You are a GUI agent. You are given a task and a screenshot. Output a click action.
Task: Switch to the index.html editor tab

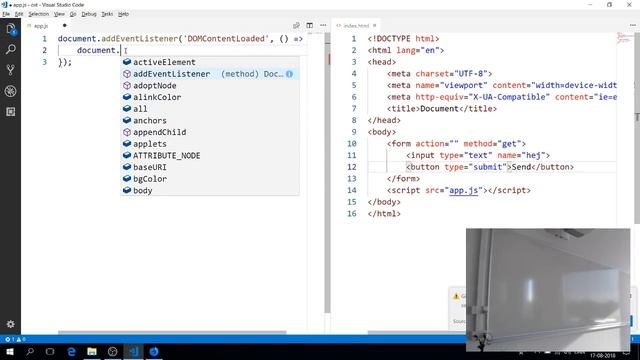coord(356,26)
